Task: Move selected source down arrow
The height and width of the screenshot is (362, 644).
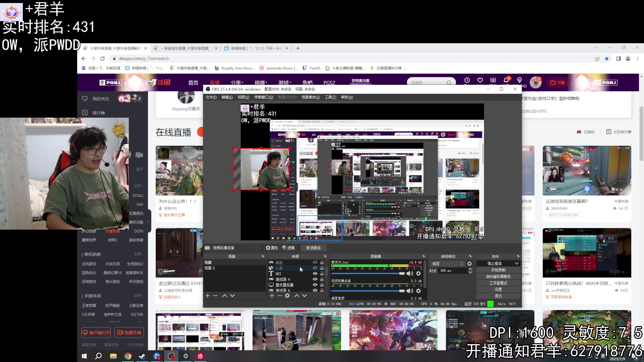Action: (305, 296)
